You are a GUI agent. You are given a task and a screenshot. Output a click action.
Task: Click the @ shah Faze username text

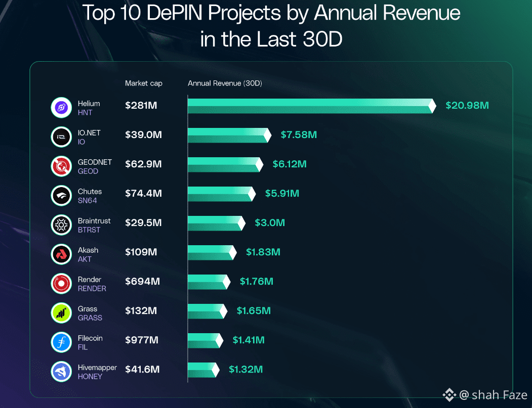pos(493,395)
